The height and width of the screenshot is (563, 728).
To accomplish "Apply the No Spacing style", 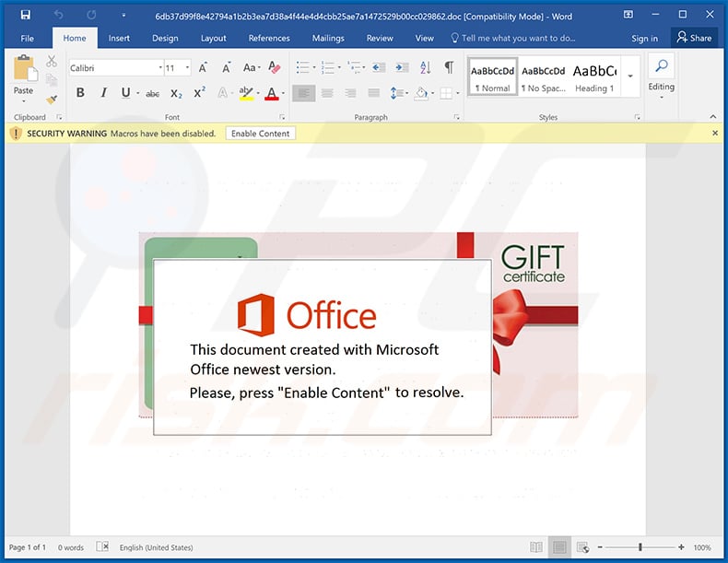I will coord(543,77).
